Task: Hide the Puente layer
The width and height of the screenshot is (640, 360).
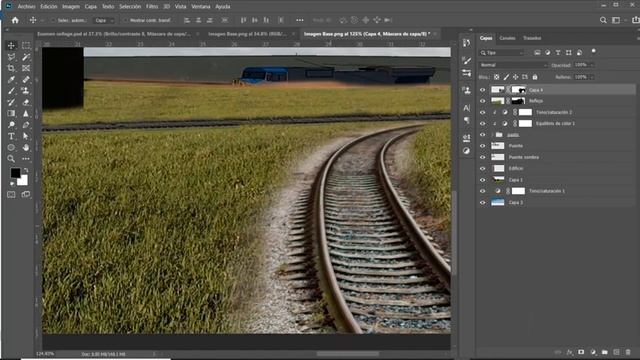Action: pos(482,146)
